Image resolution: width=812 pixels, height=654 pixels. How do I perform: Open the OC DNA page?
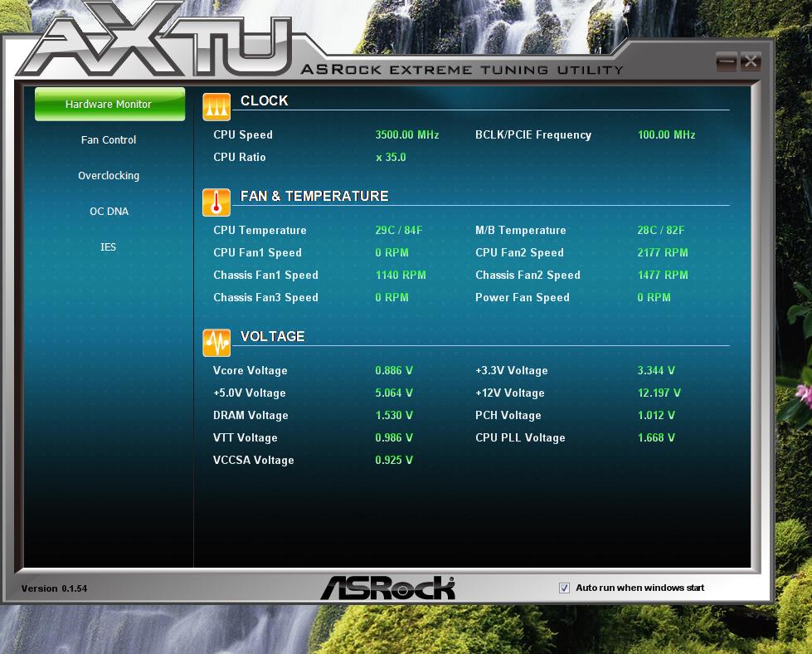[109, 212]
